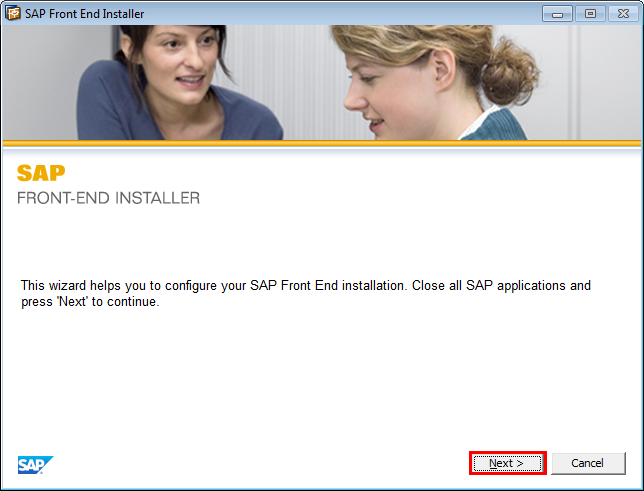Viewport: 644px width, 491px height.
Task: Click the SAP installer icon in title bar
Action: coord(13,14)
